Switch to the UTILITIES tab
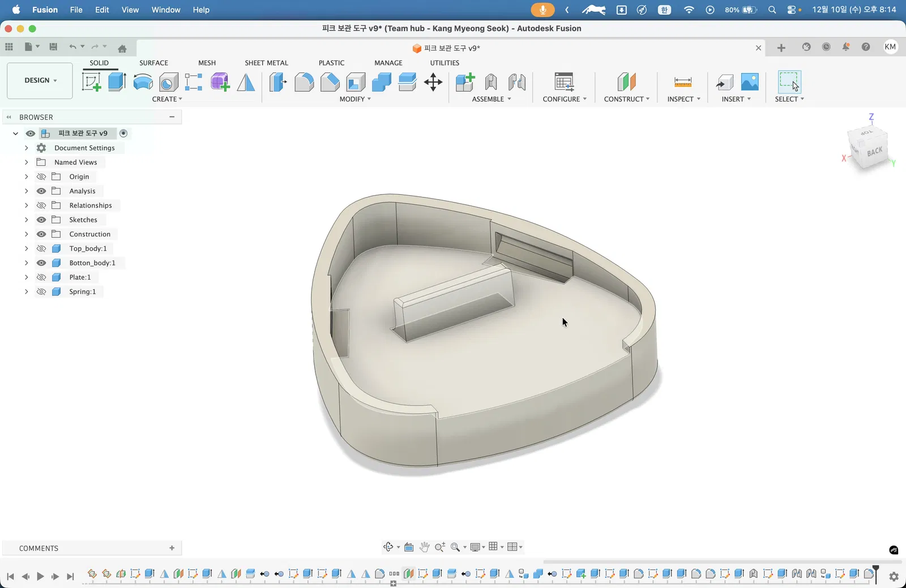The width and height of the screenshot is (906, 588). pos(445,63)
